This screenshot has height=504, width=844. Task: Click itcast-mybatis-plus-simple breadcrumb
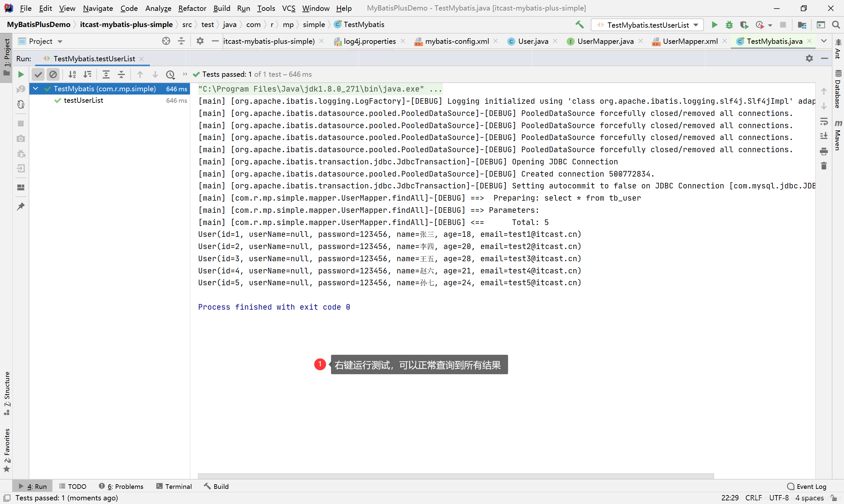(126, 24)
